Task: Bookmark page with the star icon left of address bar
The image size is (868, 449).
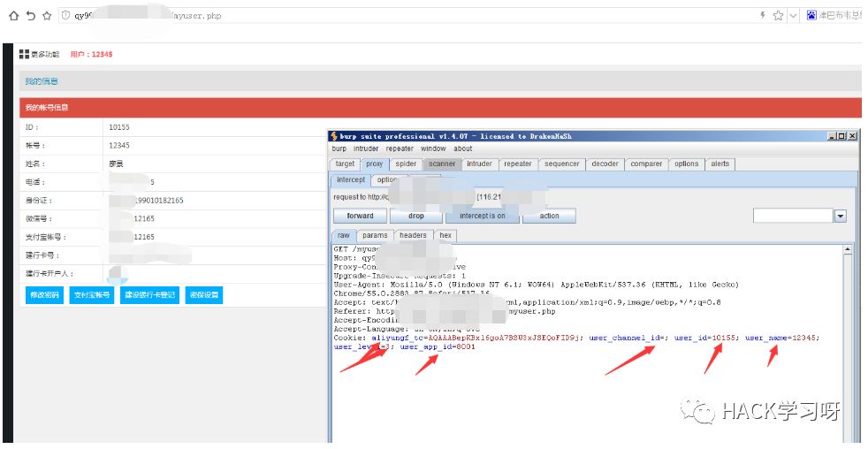Action: [x=47, y=16]
